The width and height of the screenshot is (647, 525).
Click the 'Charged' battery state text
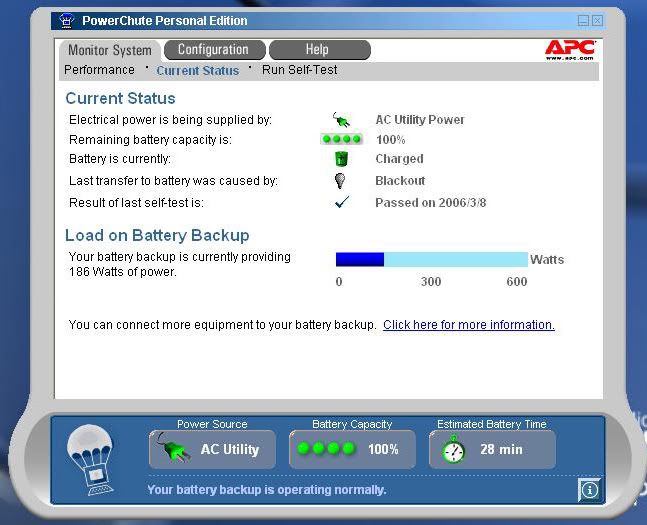click(399, 159)
